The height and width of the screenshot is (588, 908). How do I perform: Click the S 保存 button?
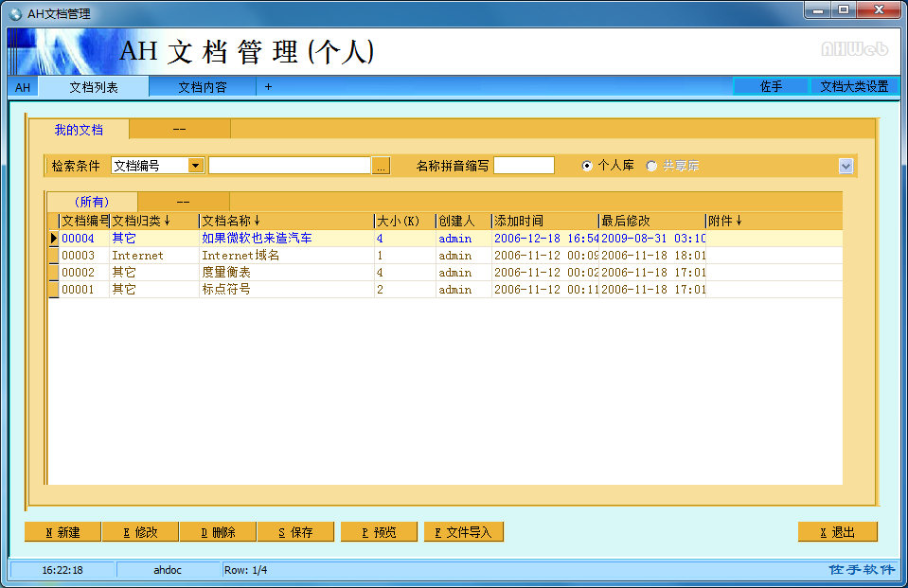[295, 532]
